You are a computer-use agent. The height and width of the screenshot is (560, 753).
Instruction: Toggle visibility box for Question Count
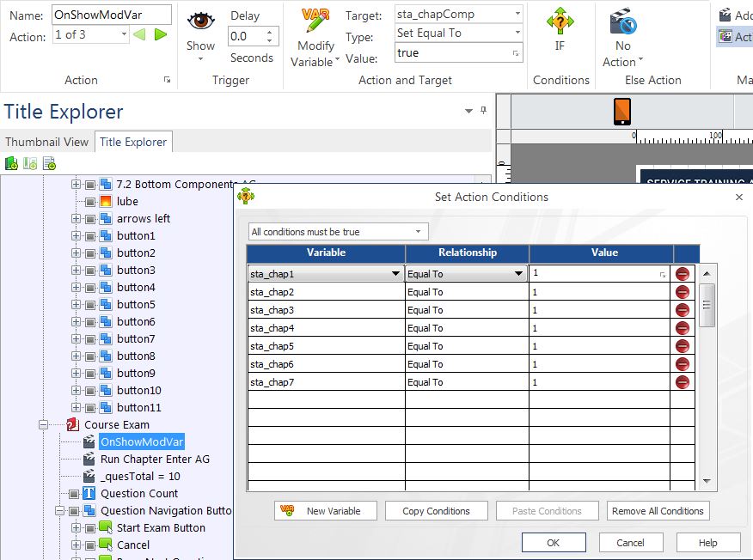coord(74,494)
